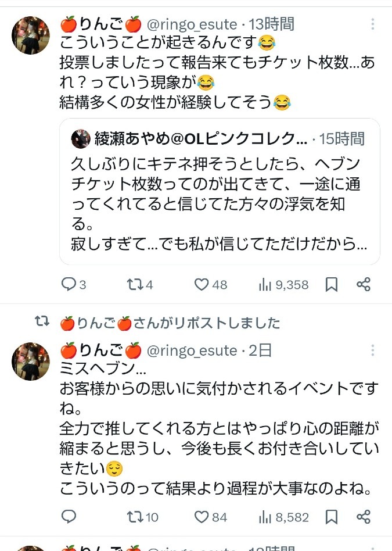Like the tweet with 48 likes
This screenshot has width=392, height=551.
click(x=202, y=285)
